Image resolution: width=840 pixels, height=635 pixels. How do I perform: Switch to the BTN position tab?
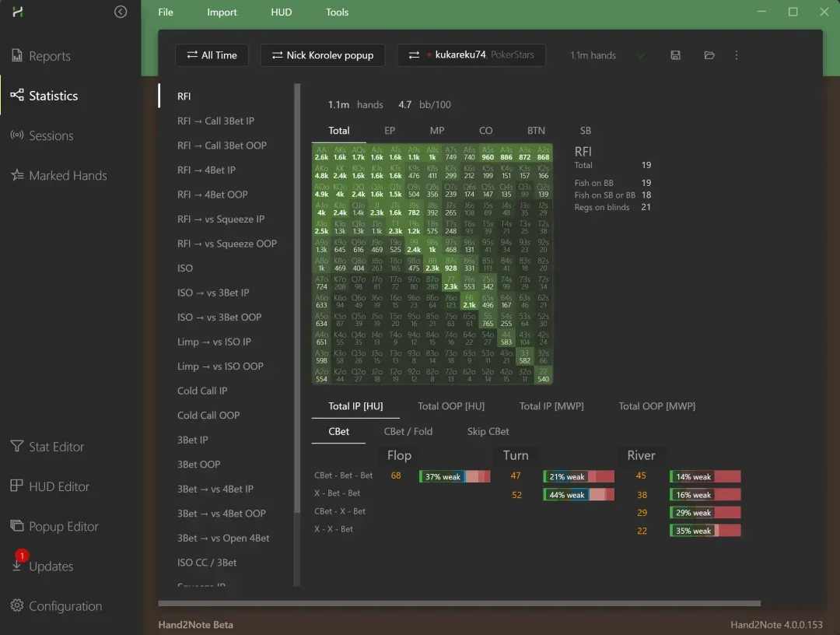[x=536, y=131]
